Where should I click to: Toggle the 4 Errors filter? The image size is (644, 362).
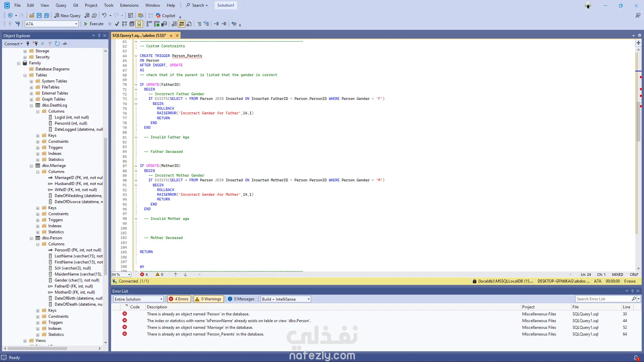(179, 299)
